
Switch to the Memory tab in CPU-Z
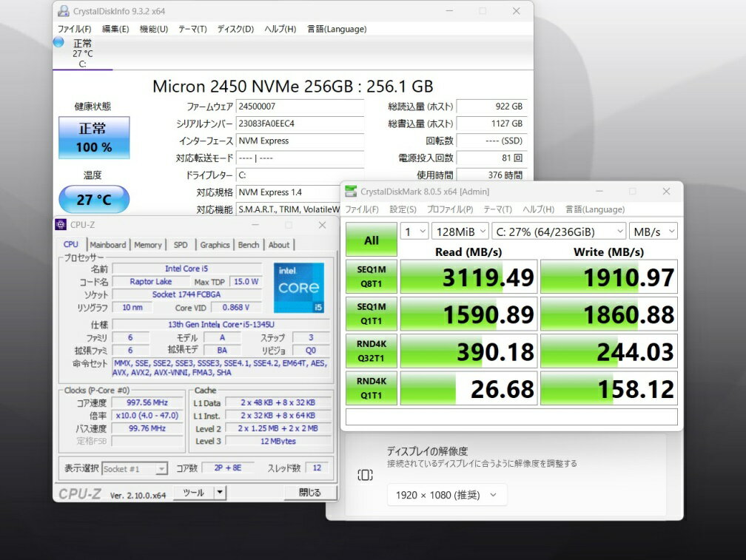click(x=148, y=245)
